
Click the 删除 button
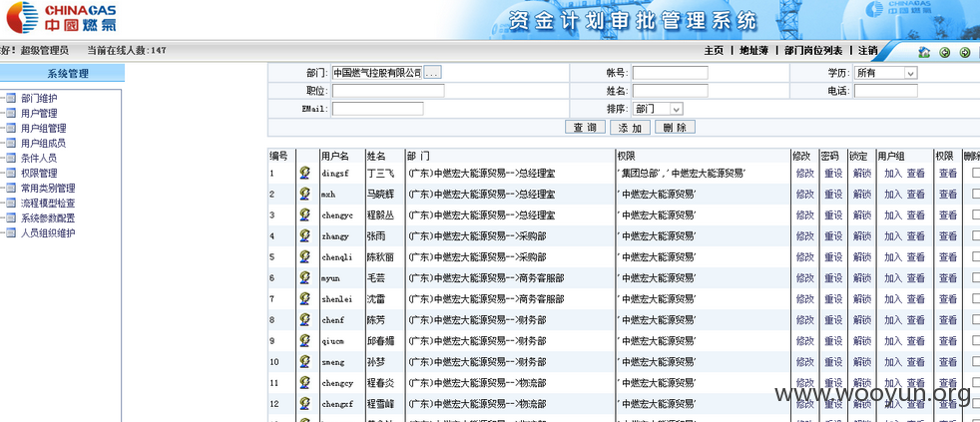pos(675,128)
